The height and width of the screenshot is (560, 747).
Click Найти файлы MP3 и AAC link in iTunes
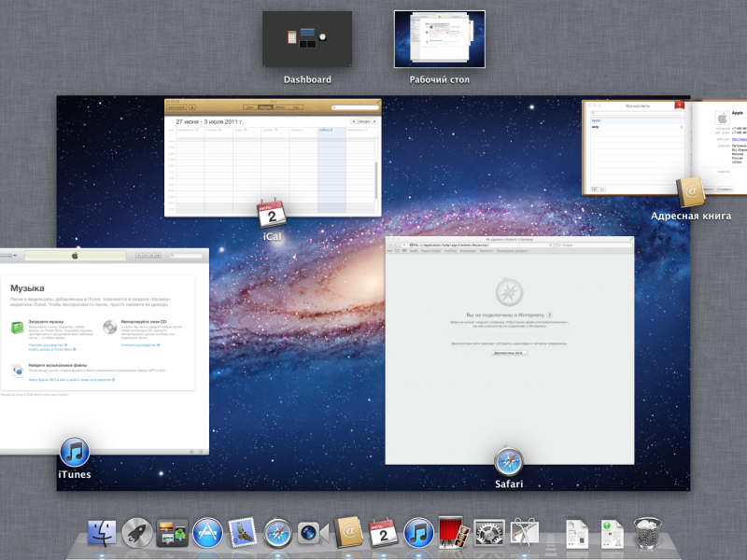pos(72,380)
